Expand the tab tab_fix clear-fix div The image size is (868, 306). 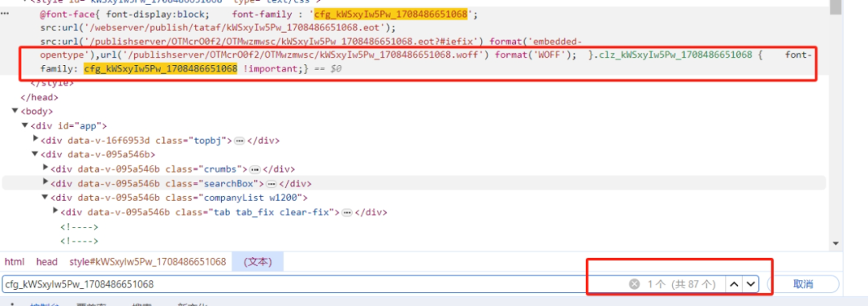tap(55, 211)
